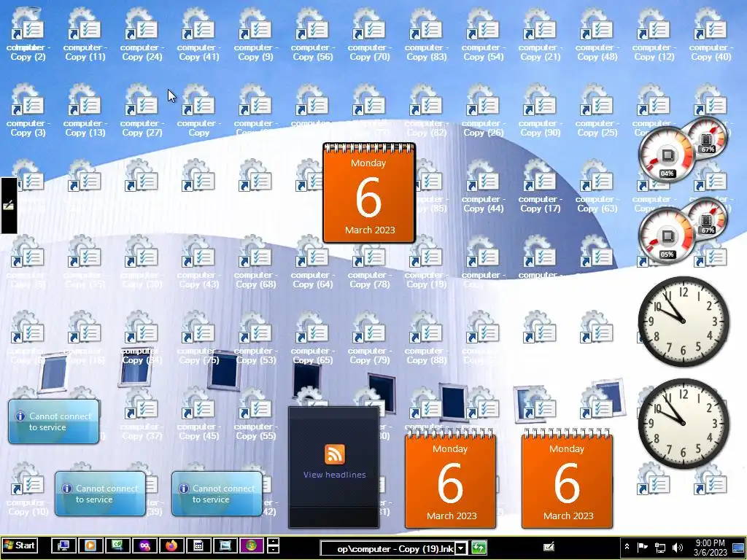Viewport: 747px width, 560px height.
Task: Expand the taskbar address bar dropdown
Action: (461, 548)
